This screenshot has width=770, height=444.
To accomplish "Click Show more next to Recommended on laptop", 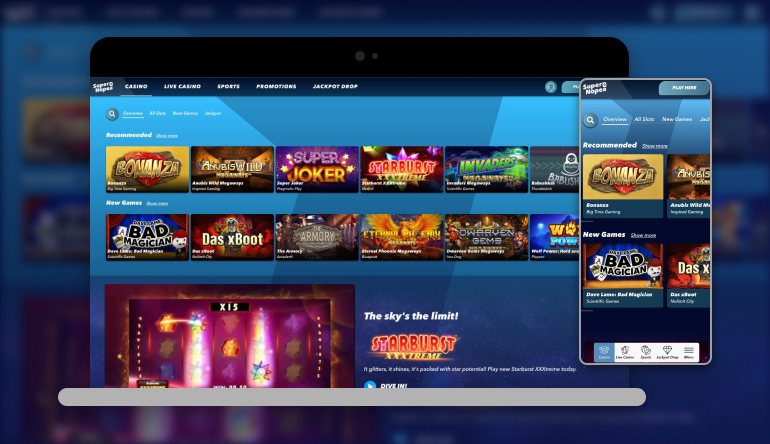I will [x=167, y=136].
